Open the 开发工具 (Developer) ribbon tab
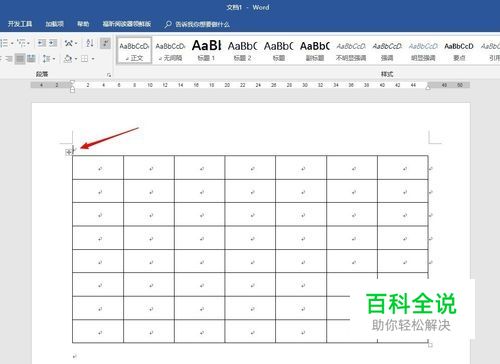 click(20, 24)
